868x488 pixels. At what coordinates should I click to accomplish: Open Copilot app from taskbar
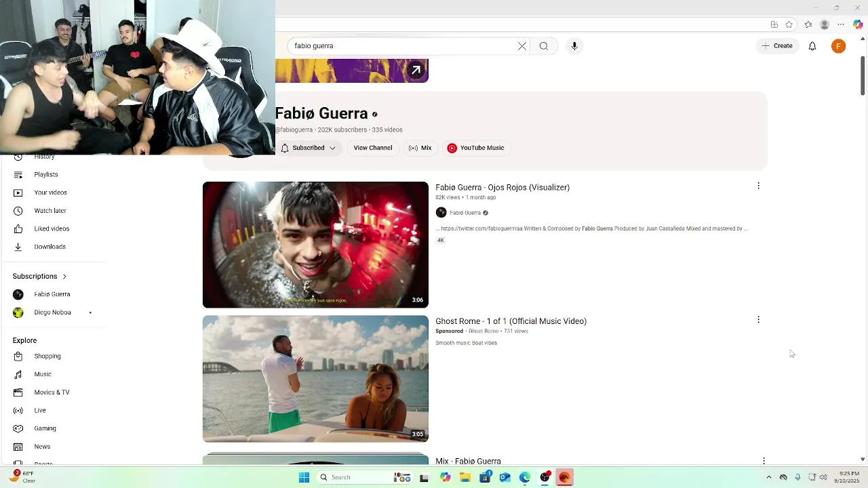445,477
